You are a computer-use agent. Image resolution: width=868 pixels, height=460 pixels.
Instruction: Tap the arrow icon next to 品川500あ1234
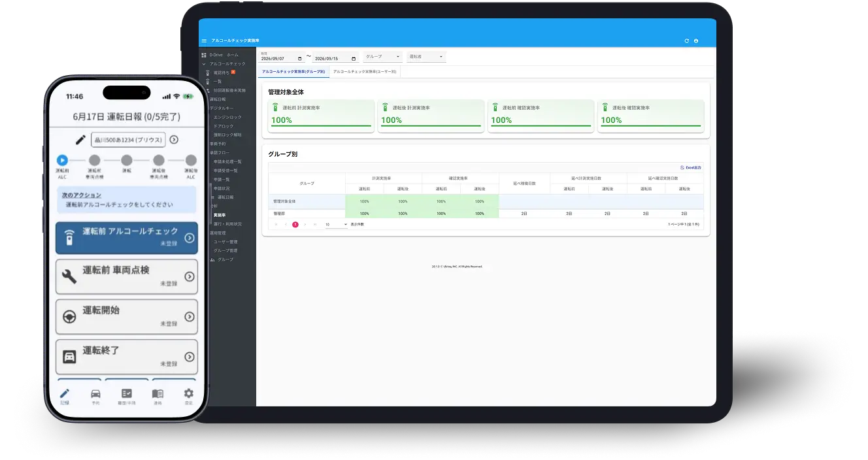(174, 139)
